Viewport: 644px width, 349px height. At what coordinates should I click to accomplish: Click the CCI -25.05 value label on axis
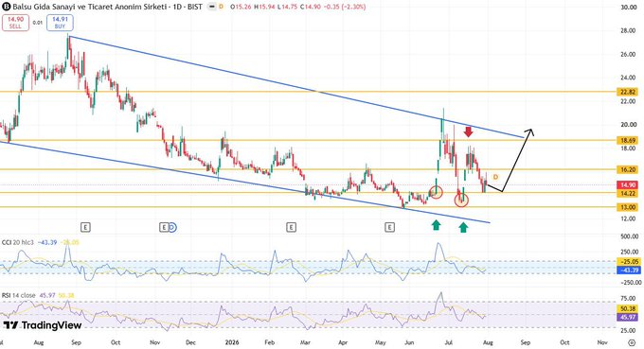click(x=628, y=262)
